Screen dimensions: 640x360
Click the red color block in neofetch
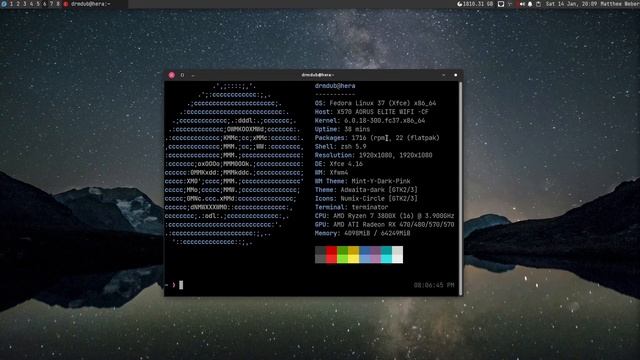[331, 255]
